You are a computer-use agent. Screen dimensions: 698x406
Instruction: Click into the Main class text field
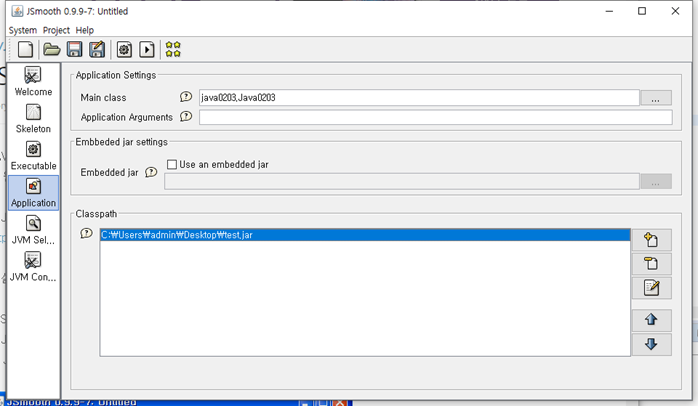(x=419, y=97)
